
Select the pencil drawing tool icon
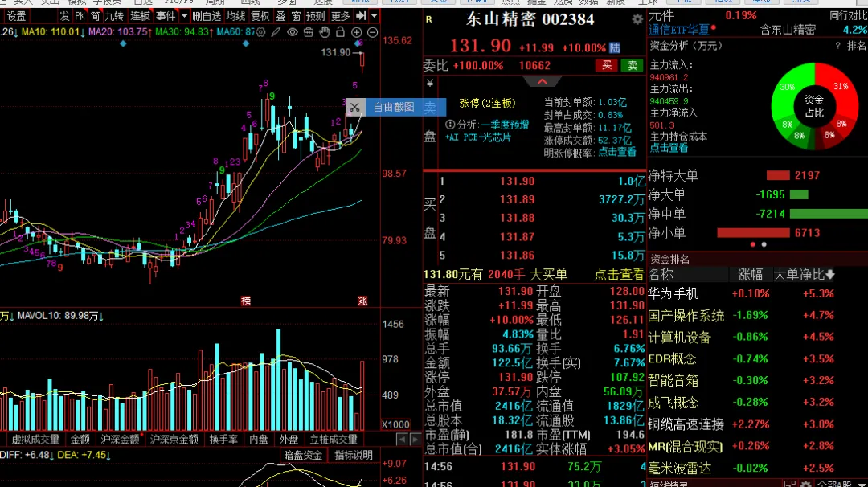click(x=276, y=33)
